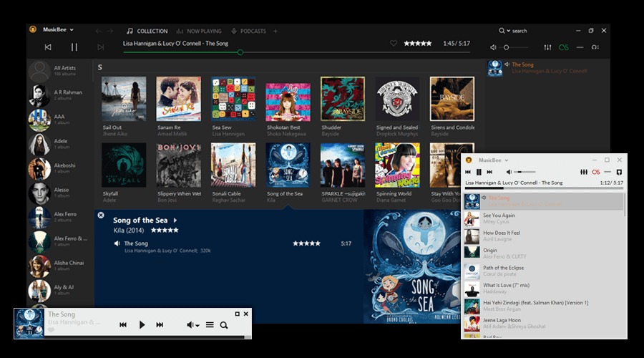Open equalizer in the light compact player

[583, 172]
